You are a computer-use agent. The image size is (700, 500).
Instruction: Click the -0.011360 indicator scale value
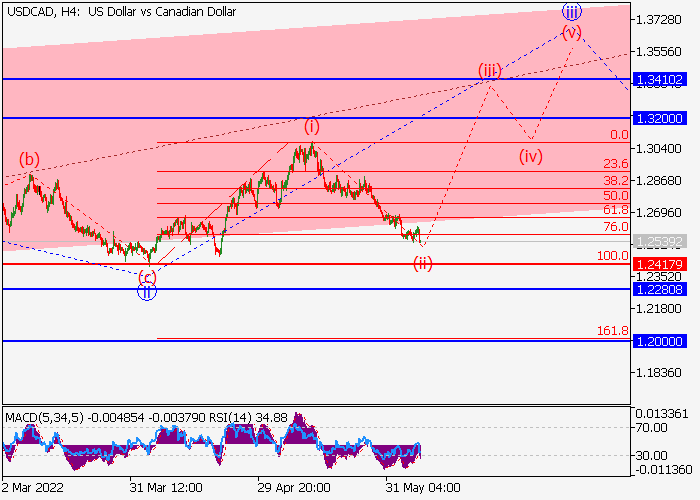click(x=663, y=470)
